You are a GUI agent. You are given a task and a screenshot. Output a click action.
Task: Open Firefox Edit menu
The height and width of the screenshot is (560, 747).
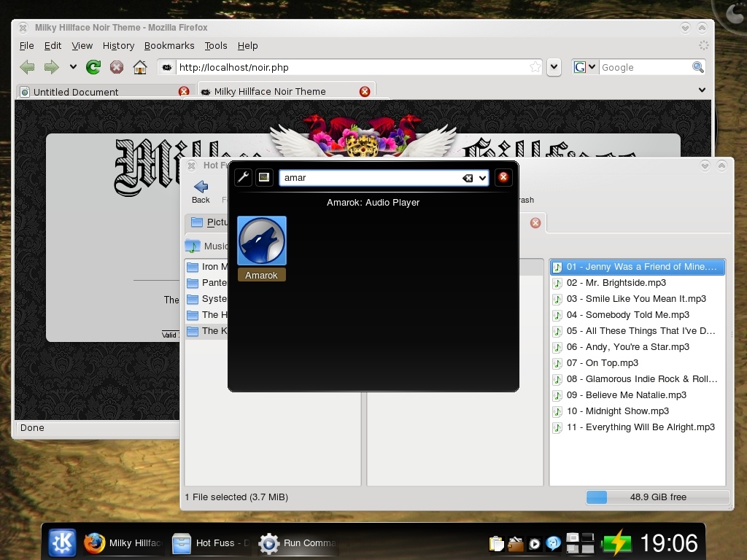pyautogui.click(x=53, y=46)
